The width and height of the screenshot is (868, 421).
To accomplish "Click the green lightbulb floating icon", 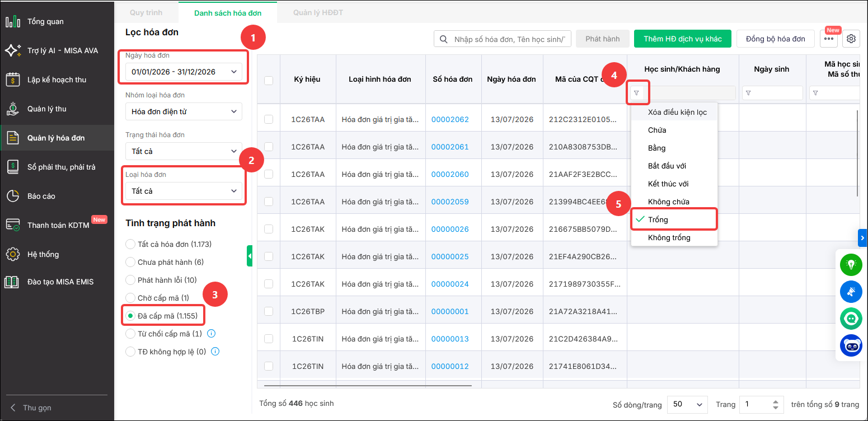I will 851,264.
